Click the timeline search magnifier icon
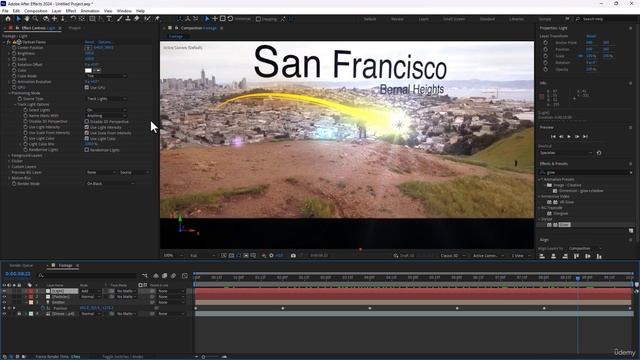 tap(41, 276)
